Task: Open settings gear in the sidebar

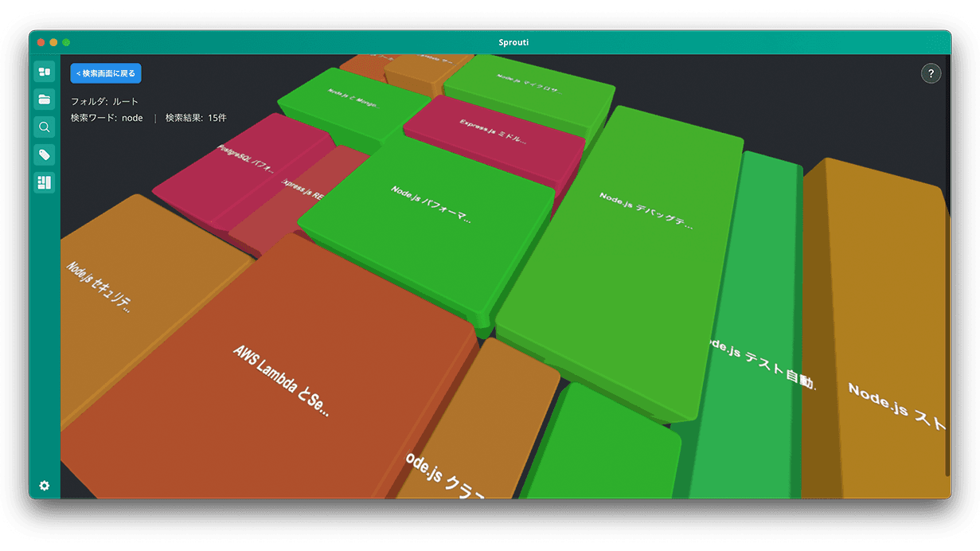Action: pyautogui.click(x=45, y=485)
